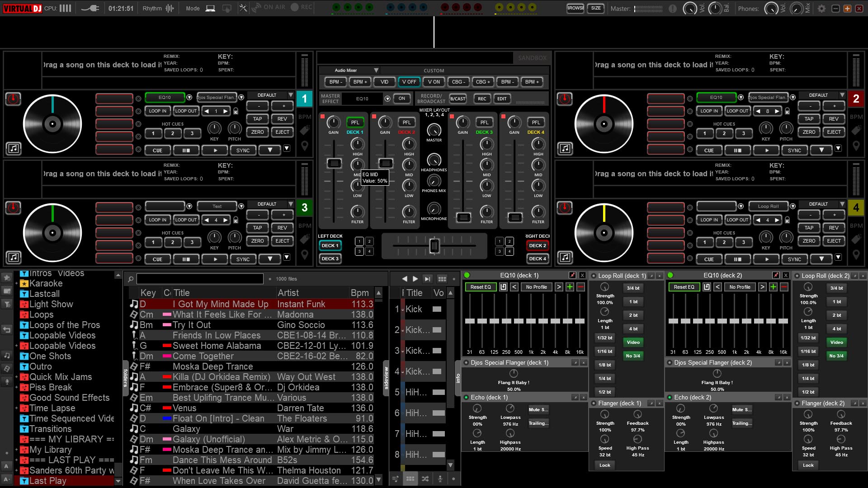Viewport: 868px width, 488px height.
Task: Click Deck 1 volume fader handle
Action: [334, 164]
